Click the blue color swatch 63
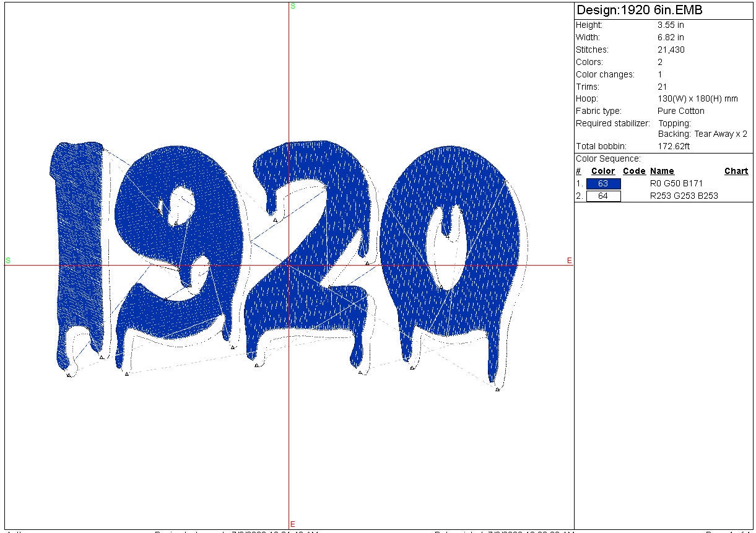 click(x=603, y=184)
